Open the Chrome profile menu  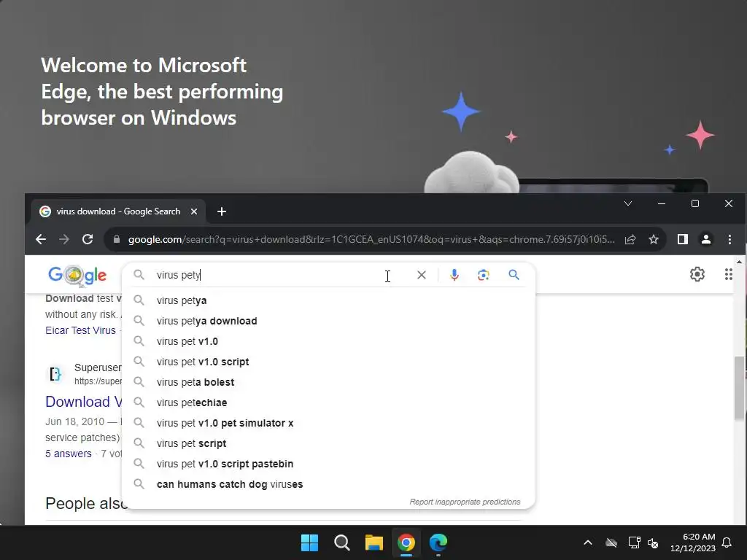(x=706, y=239)
